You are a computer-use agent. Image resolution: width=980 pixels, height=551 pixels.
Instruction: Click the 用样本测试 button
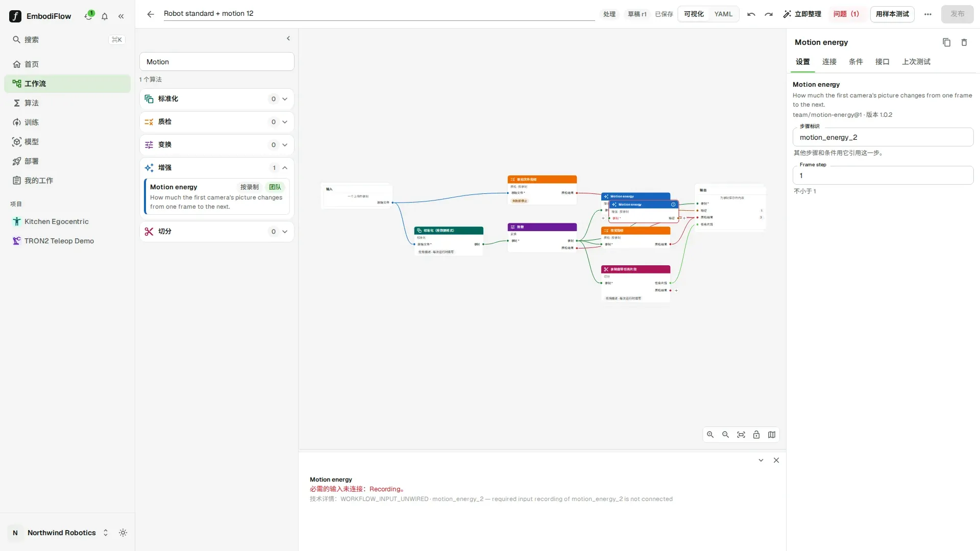point(892,14)
